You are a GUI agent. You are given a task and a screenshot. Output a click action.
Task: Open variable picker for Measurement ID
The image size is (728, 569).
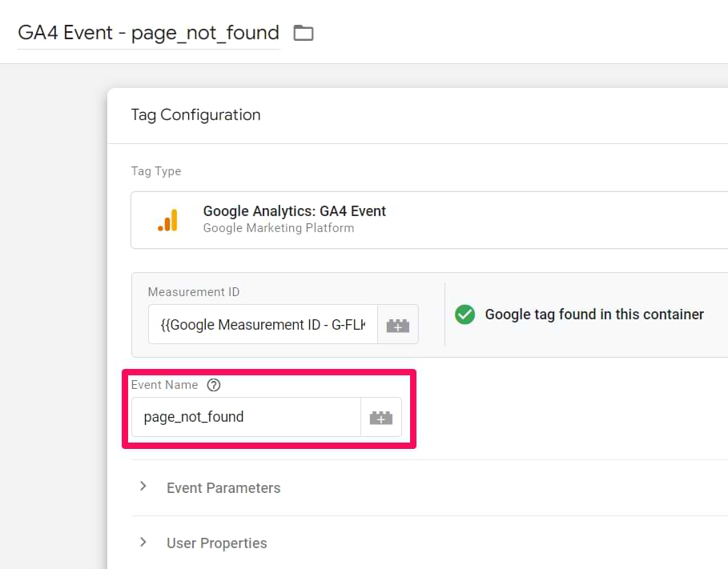click(397, 324)
